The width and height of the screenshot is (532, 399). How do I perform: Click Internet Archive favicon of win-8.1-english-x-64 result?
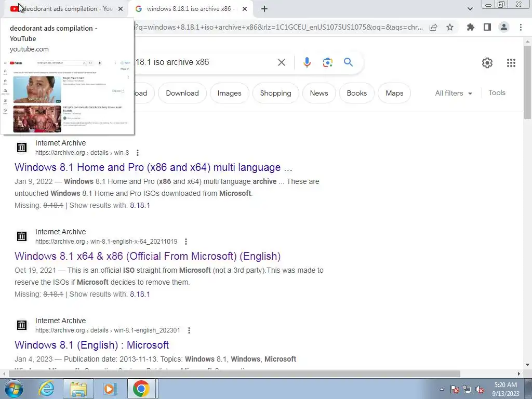[x=22, y=236]
